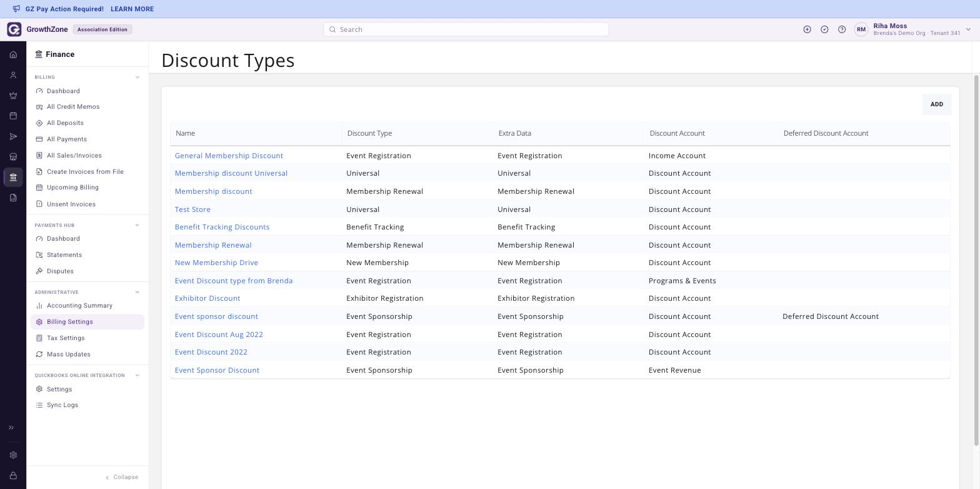Collapse the Finance side panel
The width and height of the screenshot is (980, 489).
(122, 477)
